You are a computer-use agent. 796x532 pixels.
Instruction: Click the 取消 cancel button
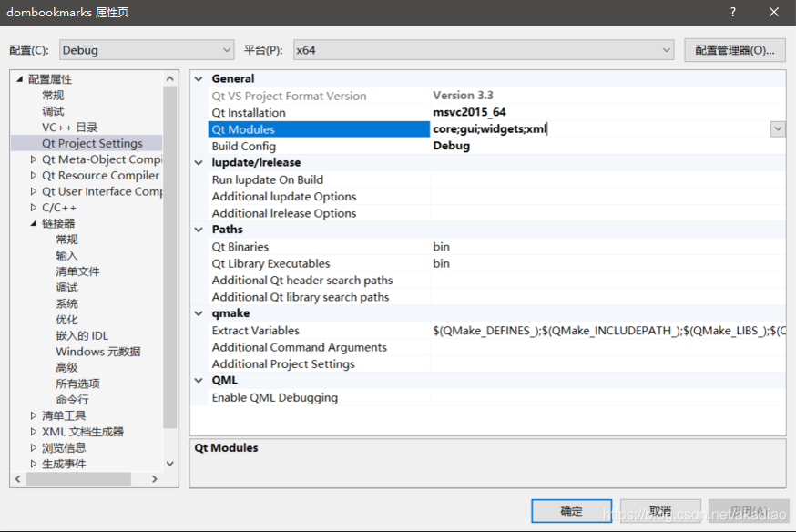[660, 511]
